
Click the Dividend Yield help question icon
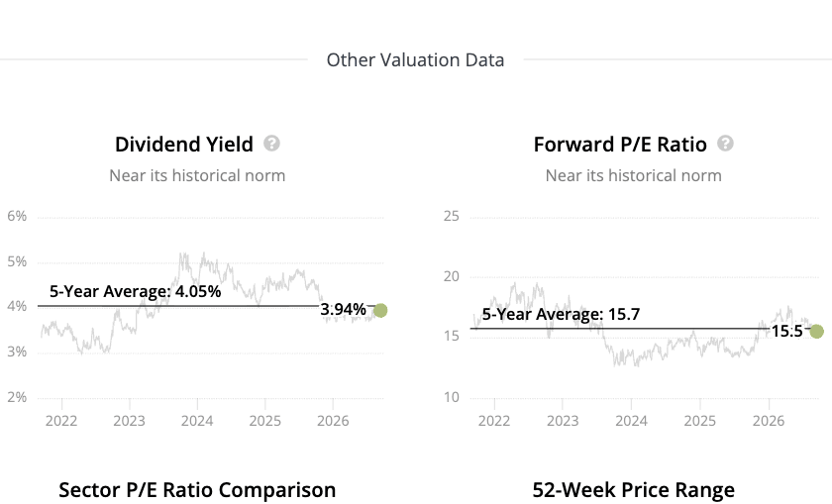coord(271,144)
